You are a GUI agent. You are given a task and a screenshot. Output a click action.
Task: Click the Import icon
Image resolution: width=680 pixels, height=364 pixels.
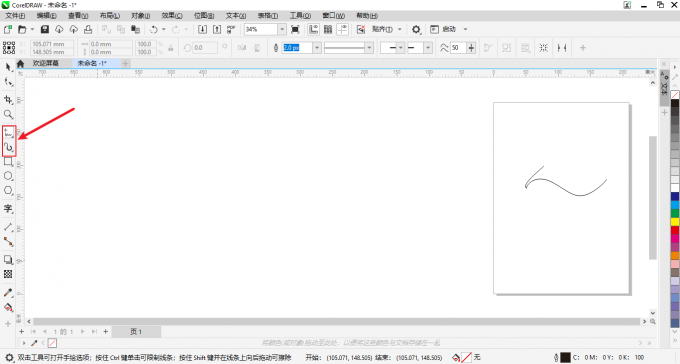(x=202, y=29)
